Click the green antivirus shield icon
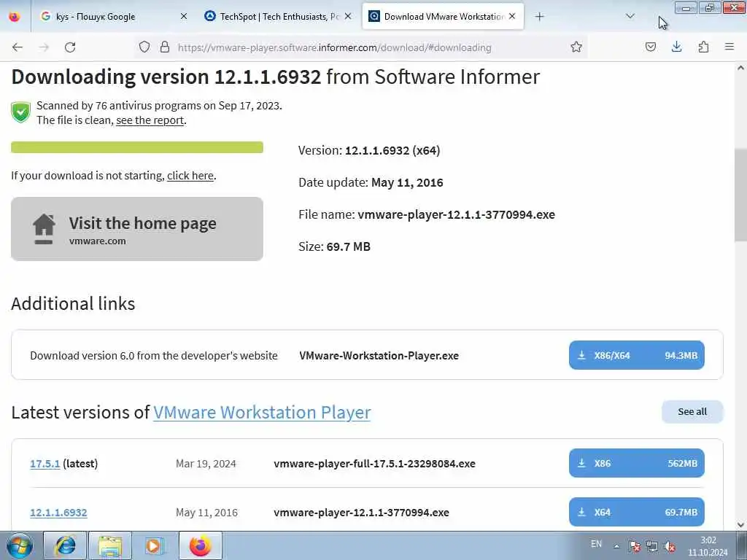The width and height of the screenshot is (747, 560). (21, 112)
